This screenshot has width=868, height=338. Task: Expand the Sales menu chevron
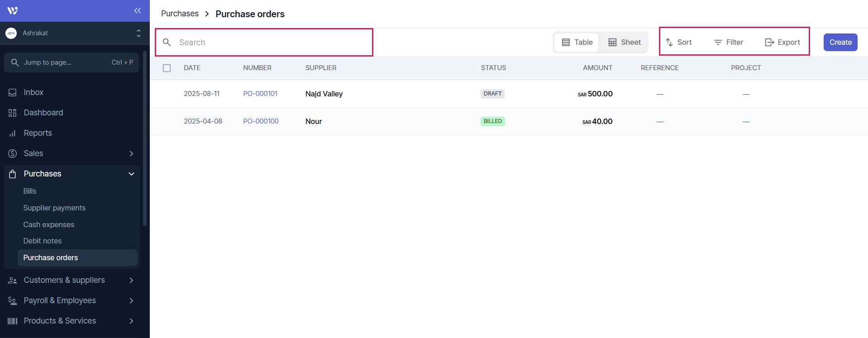[x=131, y=153]
